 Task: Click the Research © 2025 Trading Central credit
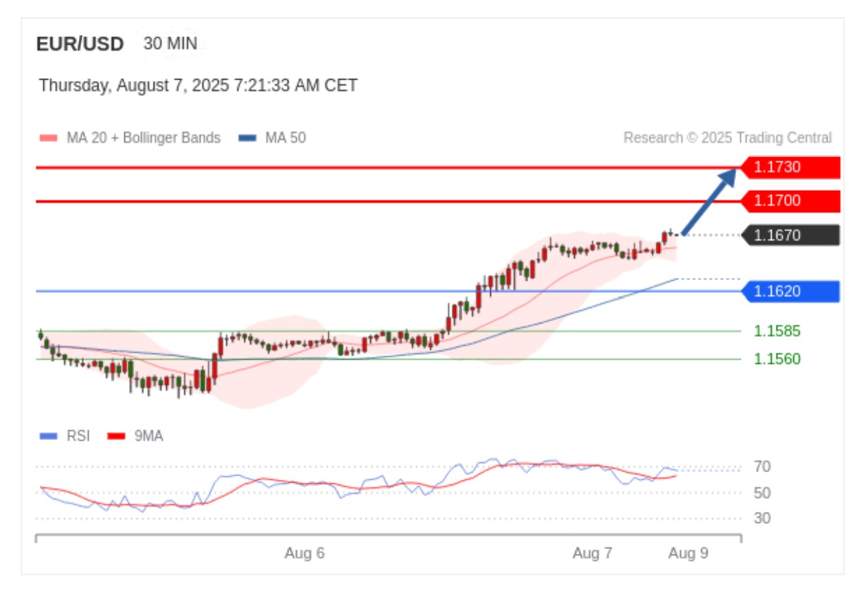(x=728, y=138)
